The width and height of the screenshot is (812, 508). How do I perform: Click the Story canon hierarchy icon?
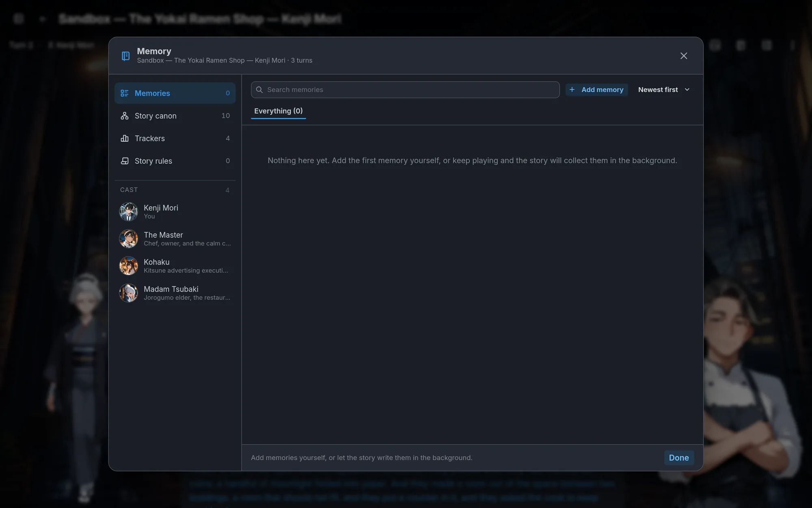click(125, 116)
